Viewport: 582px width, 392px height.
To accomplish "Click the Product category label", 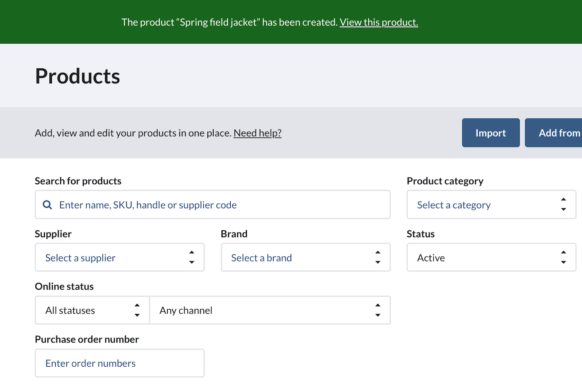I will coord(445,181).
